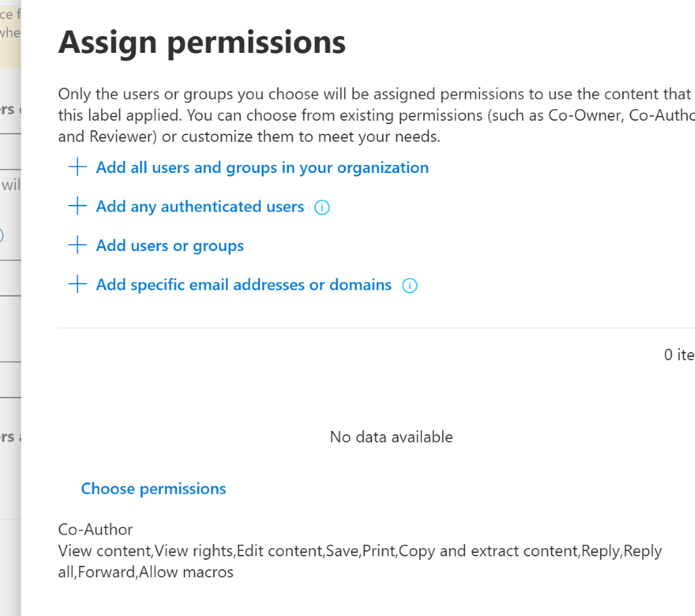
Task: Open the Choose permissions link
Action: pos(153,488)
